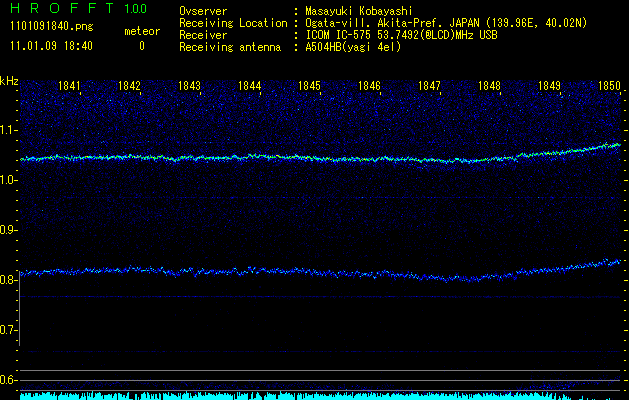Screen dimensions: 629x400
Task: Click the meteor count value 0
Action: coord(141,46)
